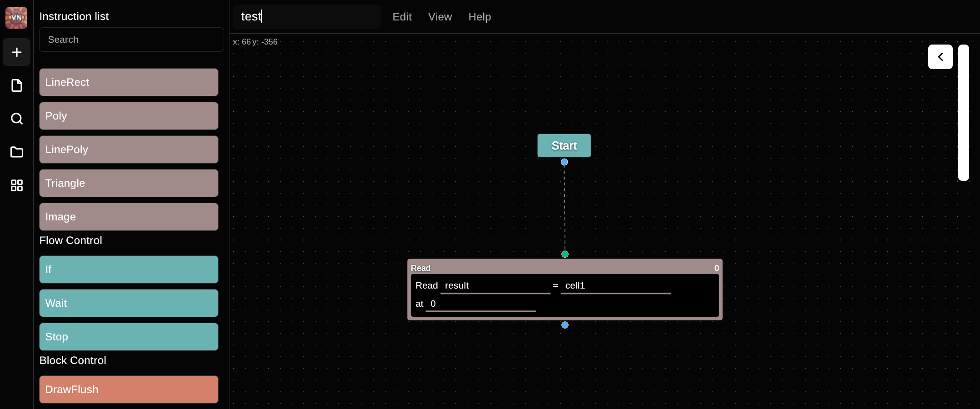Viewport: 980px width, 409px height.
Task: Open the View menu
Action: 440,17
